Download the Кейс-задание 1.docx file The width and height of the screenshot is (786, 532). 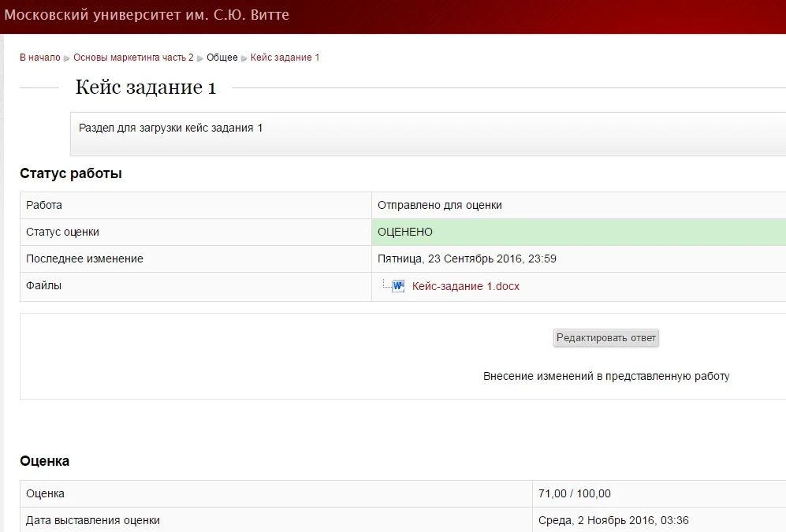pyautogui.click(x=466, y=286)
